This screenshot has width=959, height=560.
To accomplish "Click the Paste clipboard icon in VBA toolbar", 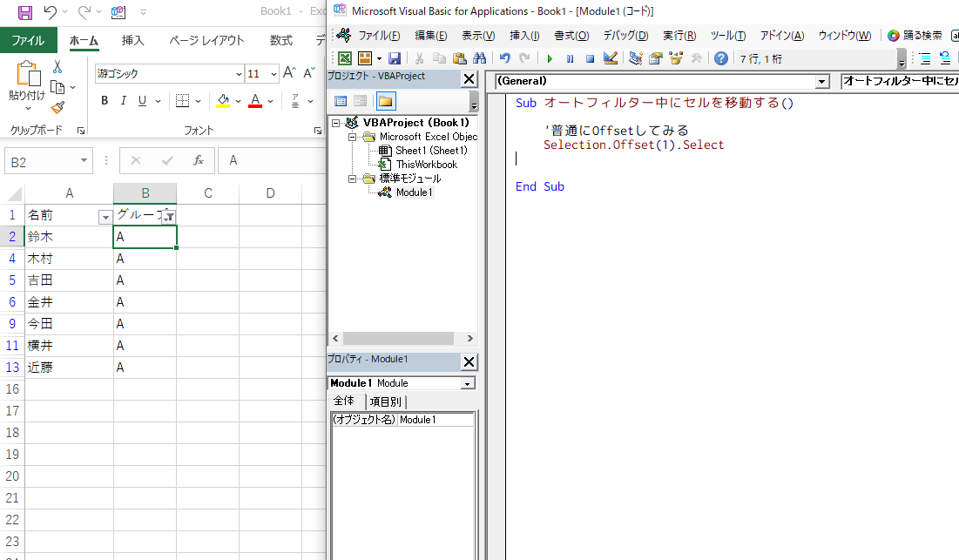I will click(x=459, y=58).
